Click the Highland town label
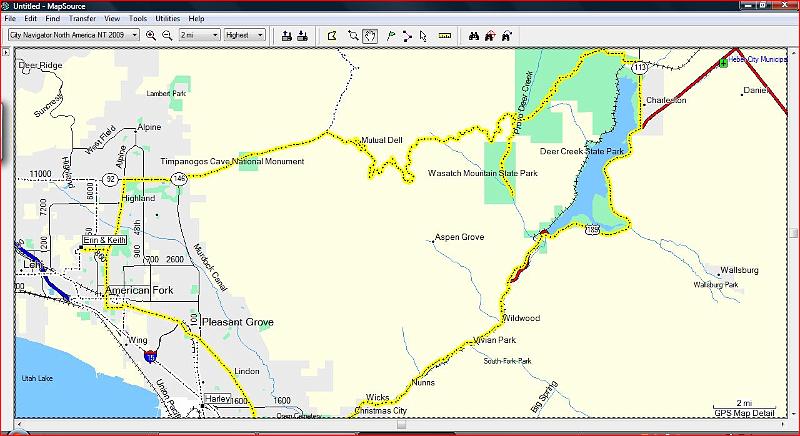 (x=138, y=198)
